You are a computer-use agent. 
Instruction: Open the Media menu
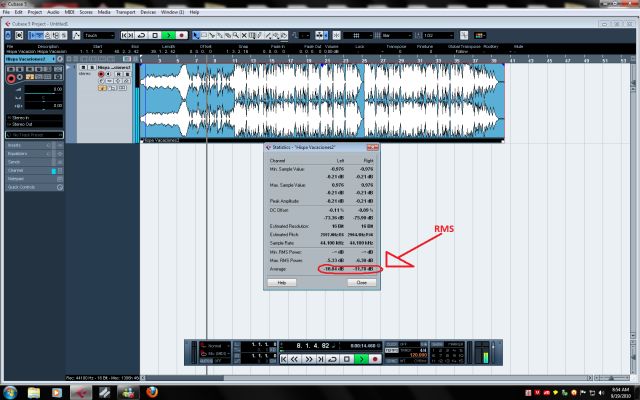tap(104, 12)
